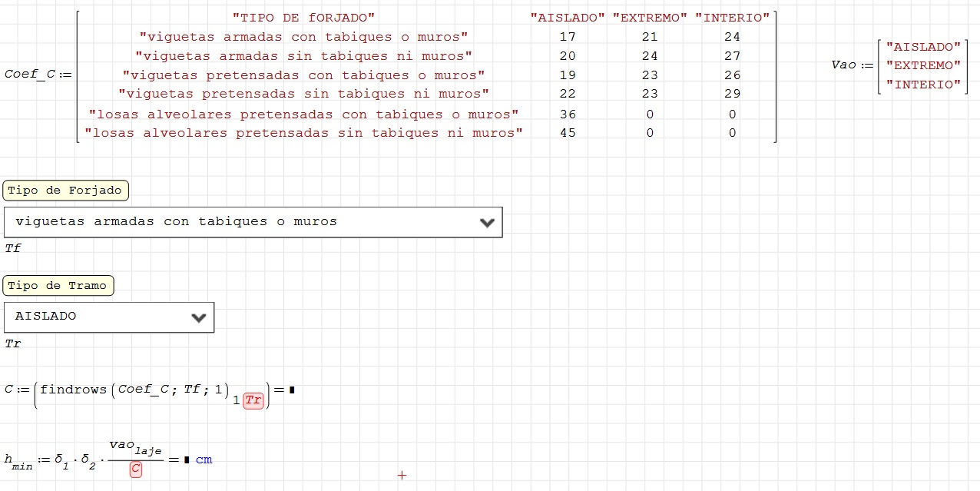Select the blue cm unit label
Screen dimensions: 980x491
204,459
